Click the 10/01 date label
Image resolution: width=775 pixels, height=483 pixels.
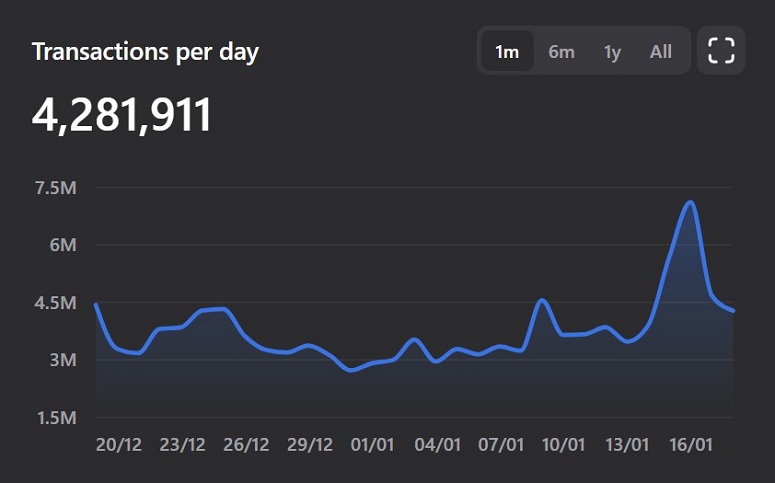(x=564, y=445)
